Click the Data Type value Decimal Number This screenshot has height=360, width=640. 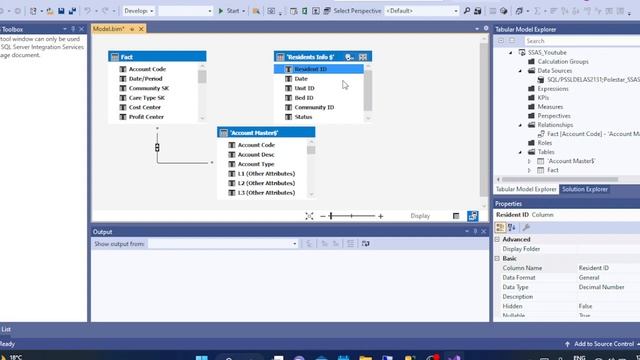[601, 287]
